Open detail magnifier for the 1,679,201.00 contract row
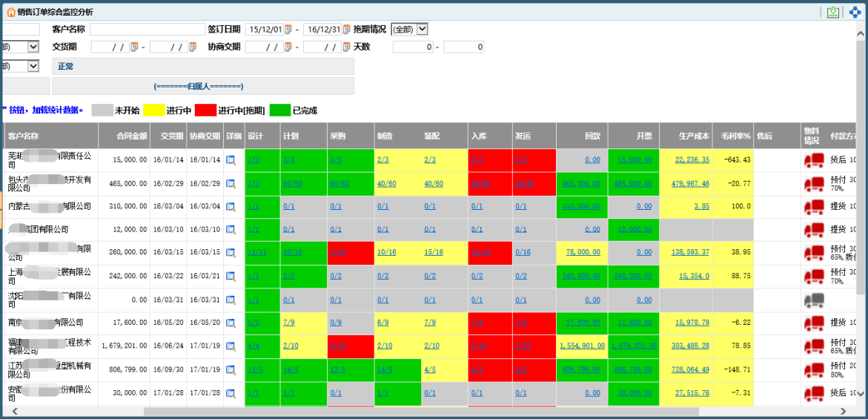Viewport: 868px width, 419px height. coord(231,346)
